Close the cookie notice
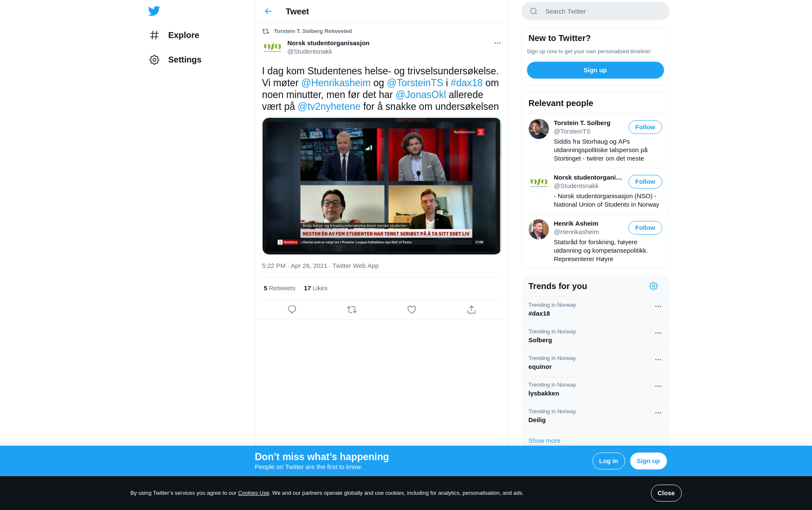Image resolution: width=812 pixels, height=510 pixels. pyautogui.click(x=666, y=493)
